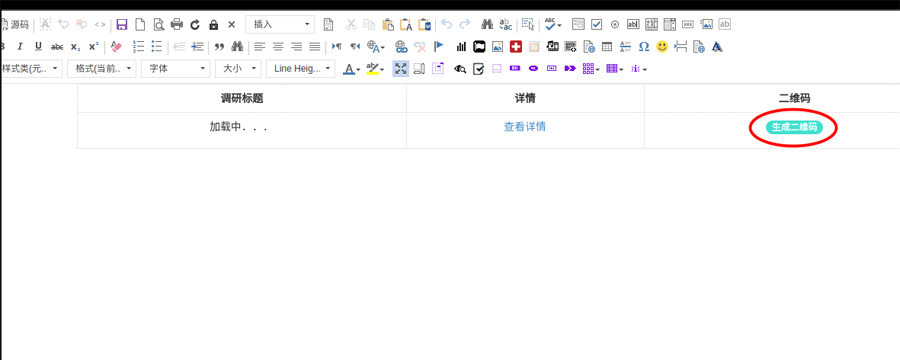Image resolution: width=900 pixels, height=360 pixels.
Task: Toggle show blocks
Action: coord(419,69)
